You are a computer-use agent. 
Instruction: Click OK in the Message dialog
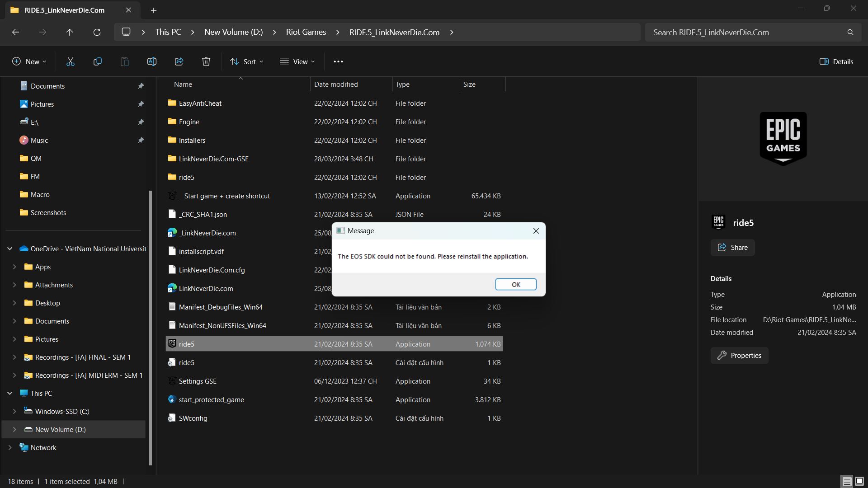(515, 284)
